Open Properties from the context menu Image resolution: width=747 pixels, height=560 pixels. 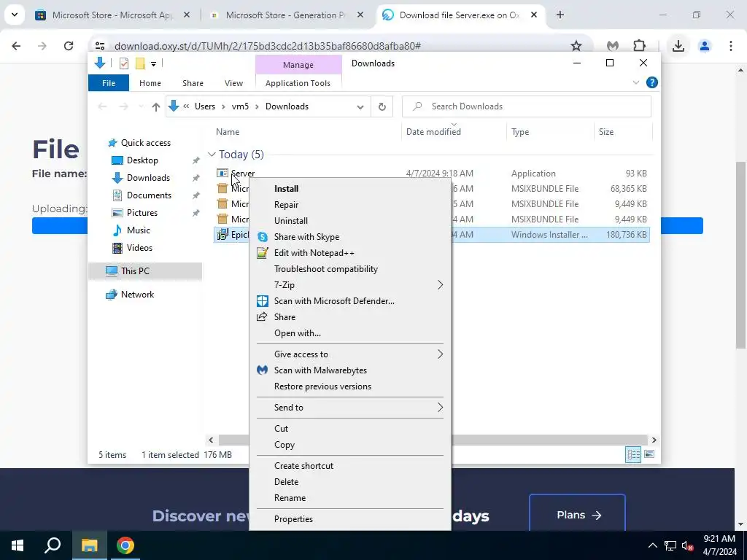pyautogui.click(x=293, y=519)
